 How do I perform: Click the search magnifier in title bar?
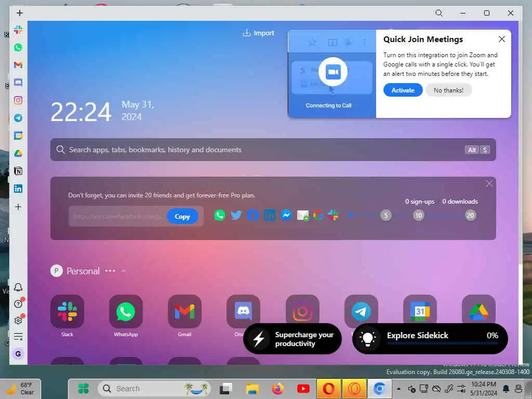point(439,13)
